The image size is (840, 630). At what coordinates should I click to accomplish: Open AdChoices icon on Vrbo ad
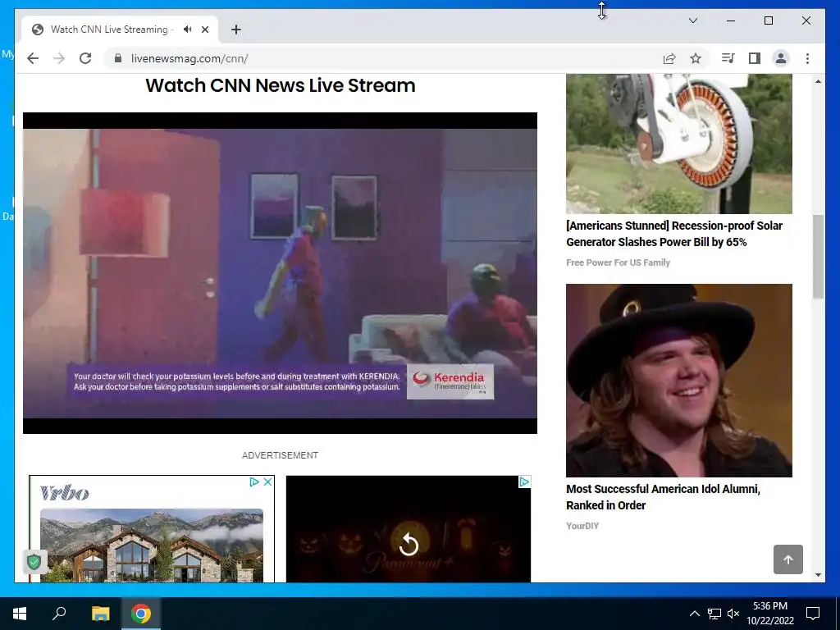click(254, 482)
